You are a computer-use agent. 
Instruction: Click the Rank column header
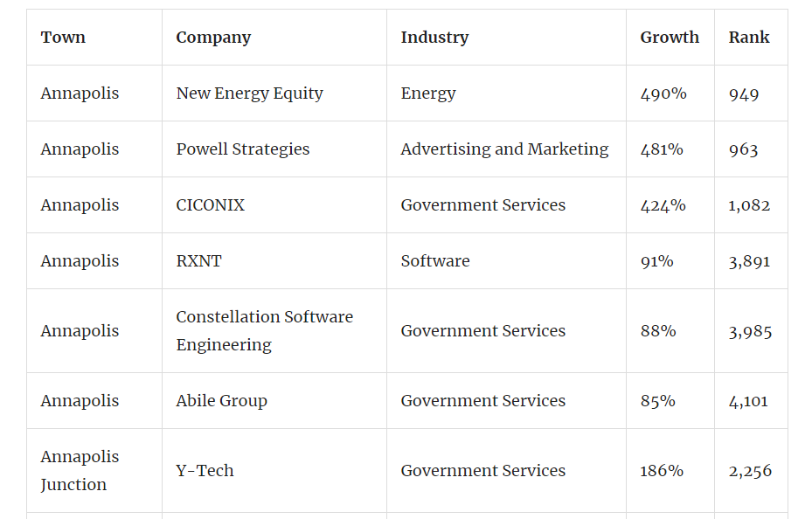749,38
